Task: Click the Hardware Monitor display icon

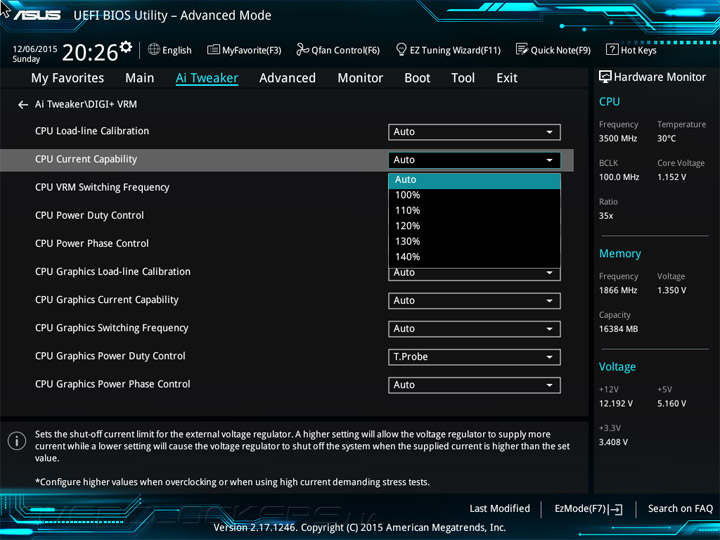Action: tap(605, 77)
